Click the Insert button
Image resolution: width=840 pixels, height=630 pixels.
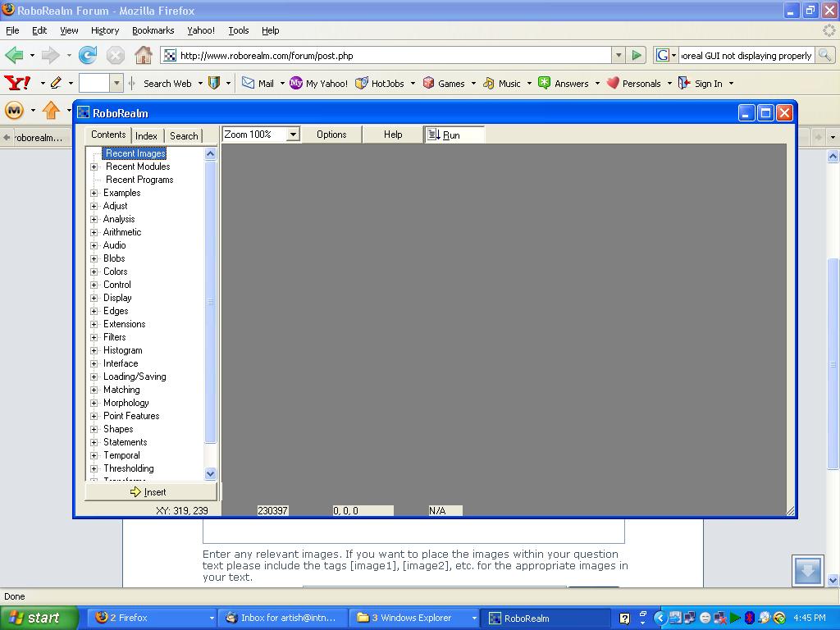click(x=150, y=492)
